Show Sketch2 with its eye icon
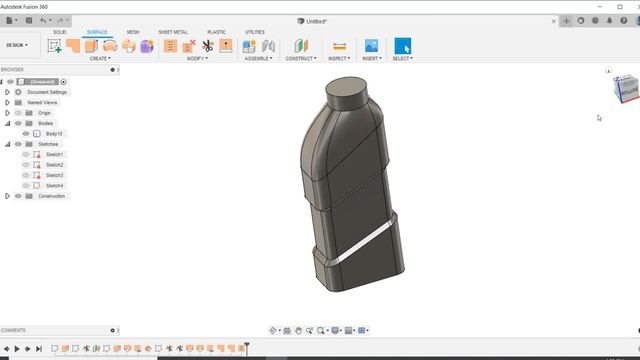The image size is (640, 360). pyautogui.click(x=26, y=165)
